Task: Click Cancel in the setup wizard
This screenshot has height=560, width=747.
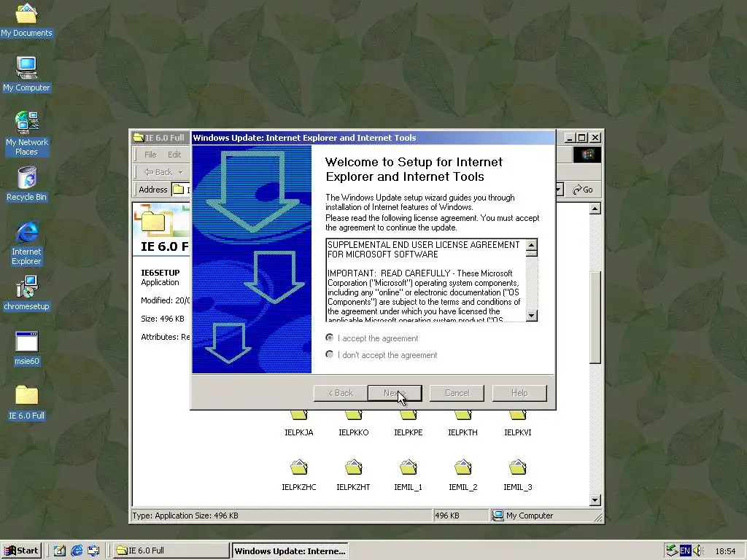Action: point(457,393)
